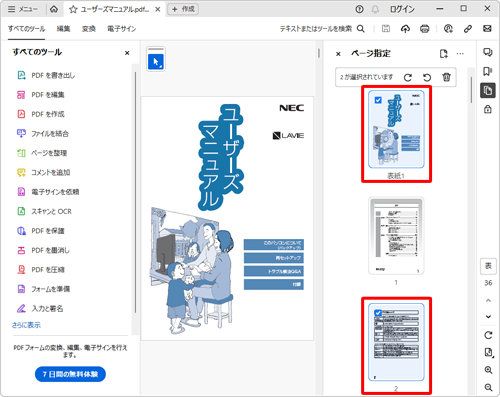Open the help question mark icon
Viewport: 500px width, 397px height.
click(x=359, y=9)
